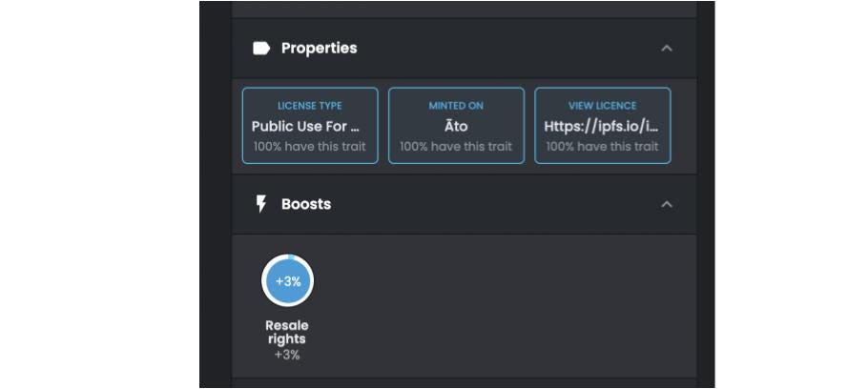Open the License Type property card
This screenshot has height=389, width=868.
tap(310, 126)
